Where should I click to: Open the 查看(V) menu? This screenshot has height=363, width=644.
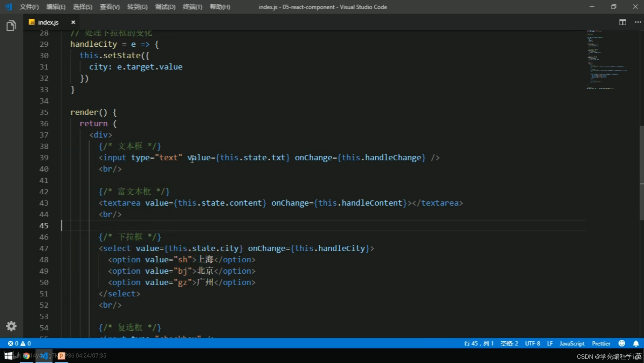point(109,7)
